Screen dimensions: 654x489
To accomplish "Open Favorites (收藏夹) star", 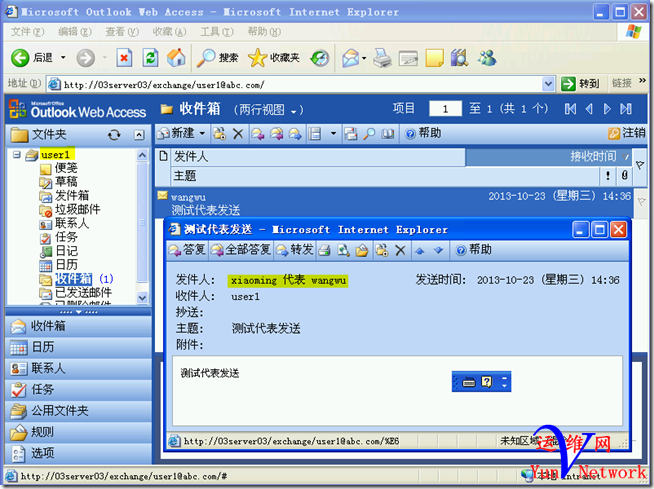I will point(274,58).
